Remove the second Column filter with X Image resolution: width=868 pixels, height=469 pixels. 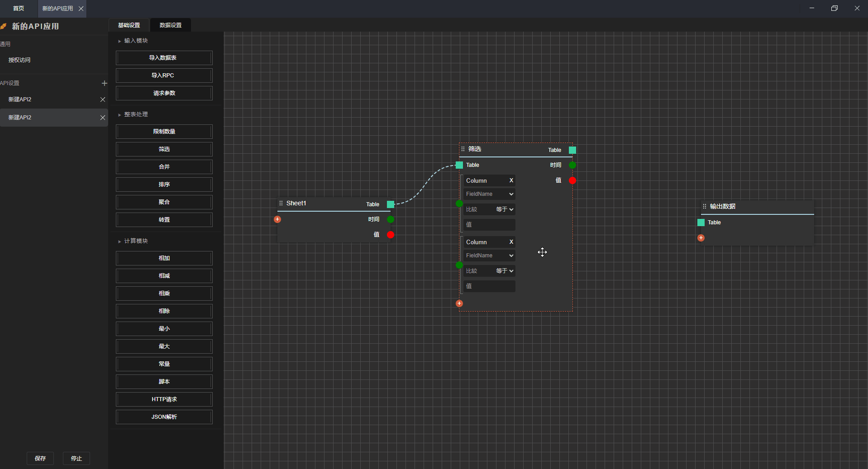[x=511, y=242]
